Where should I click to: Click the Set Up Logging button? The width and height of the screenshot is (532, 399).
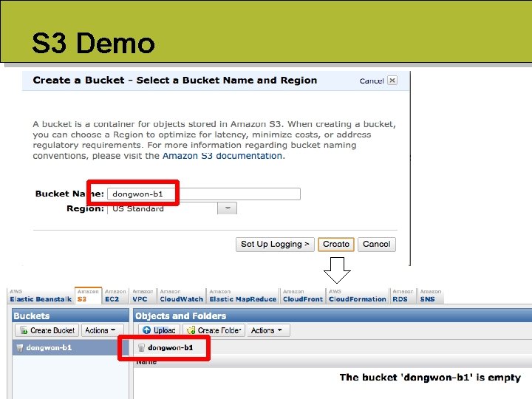point(275,245)
